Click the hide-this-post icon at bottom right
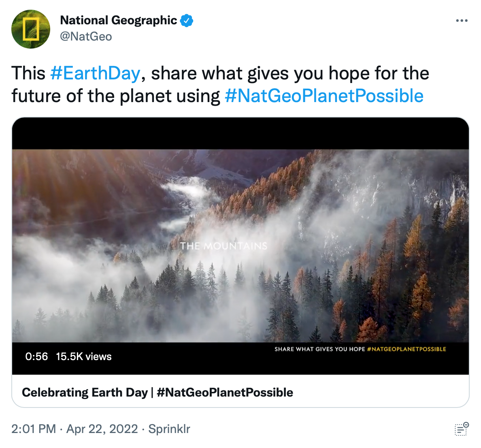 tap(461, 429)
